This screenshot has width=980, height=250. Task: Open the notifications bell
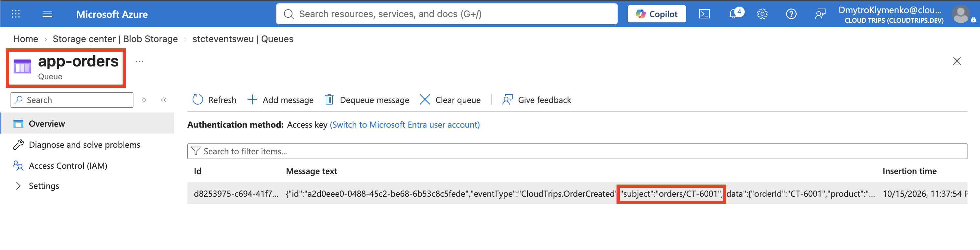point(735,14)
